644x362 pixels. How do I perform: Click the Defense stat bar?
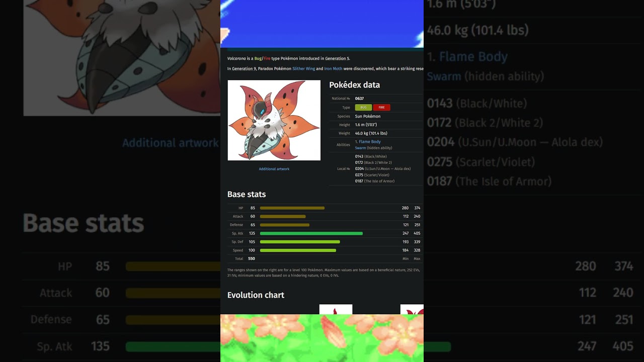pos(285,225)
